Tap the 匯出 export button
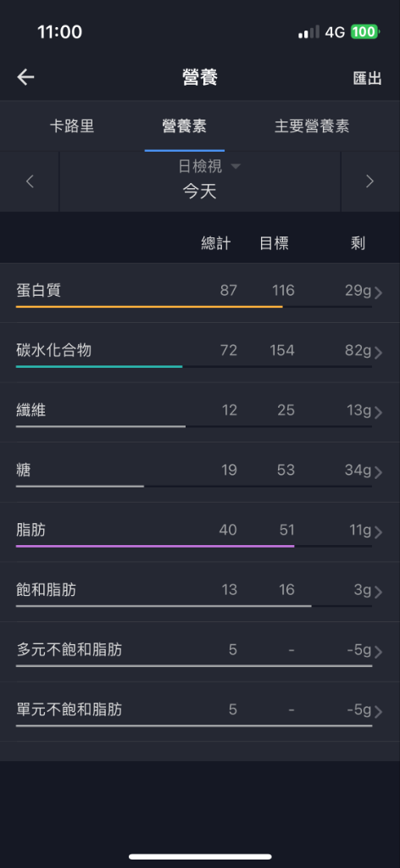This screenshot has width=400, height=868. (367, 78)
